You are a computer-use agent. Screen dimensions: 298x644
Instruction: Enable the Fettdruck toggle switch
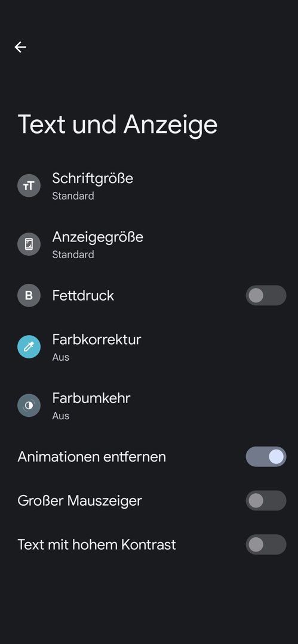266,295
